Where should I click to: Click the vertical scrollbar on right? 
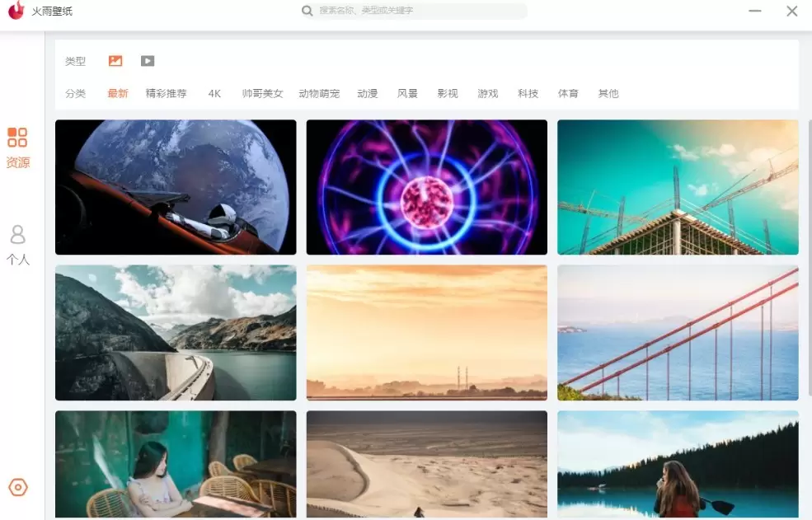pos(809,256)
